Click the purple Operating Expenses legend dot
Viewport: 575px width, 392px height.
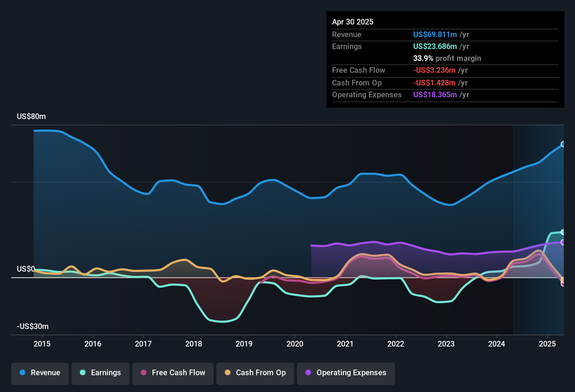pyautogui.click(x=308, y=372)
